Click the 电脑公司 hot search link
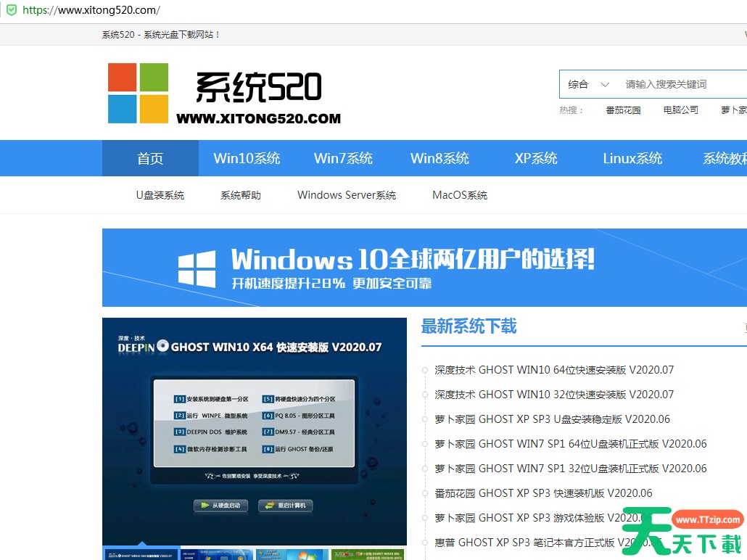The image size is (747, 560). [681, 110]
